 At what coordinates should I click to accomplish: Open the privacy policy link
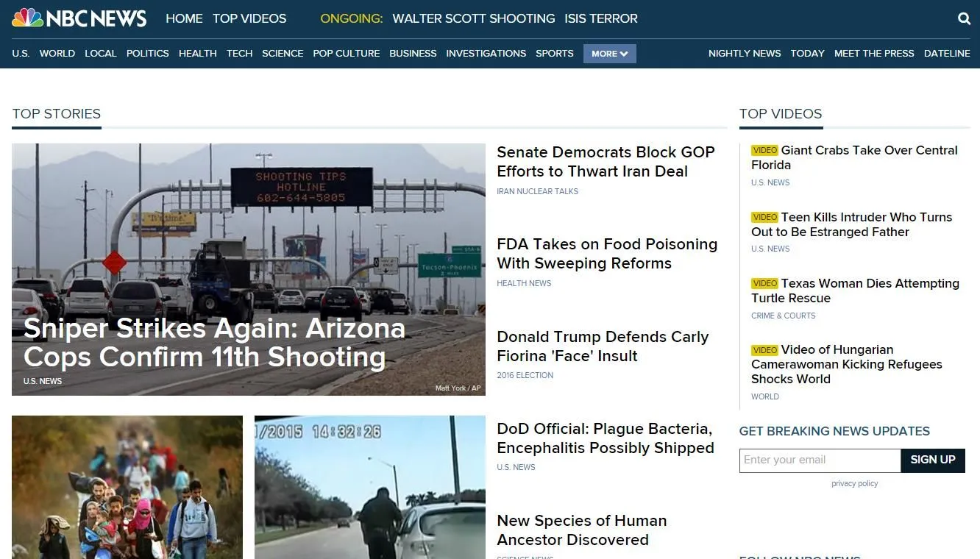[854, 483]
